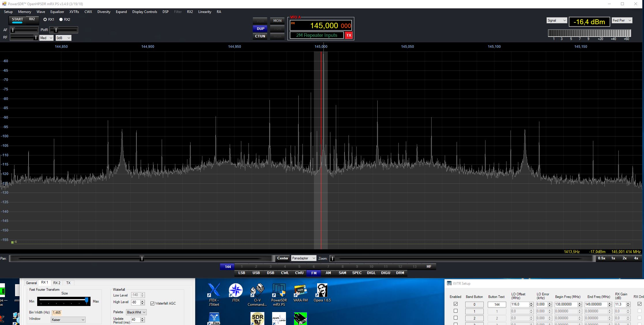This screenshot has width=644, height=325.
Task: Switch to the RX 2 settings tab
Action: pyautogui.click(x=57, y=283)
